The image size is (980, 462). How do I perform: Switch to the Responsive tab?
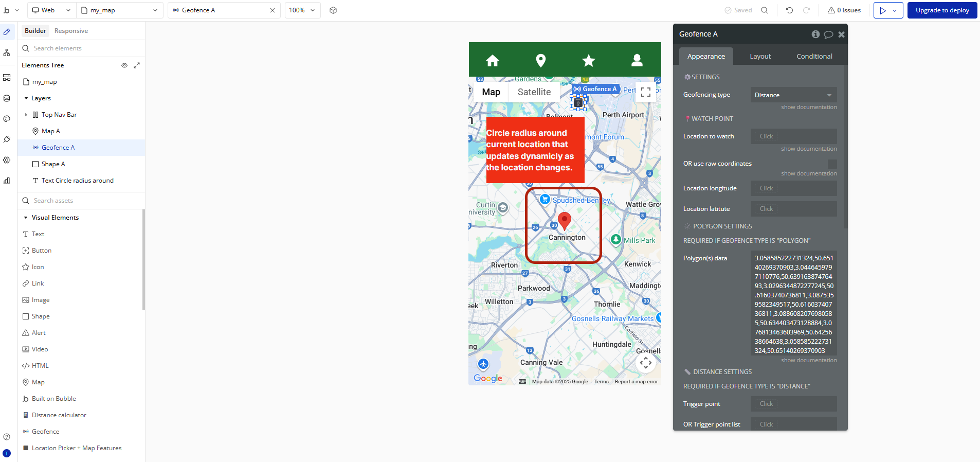point(71,31)
